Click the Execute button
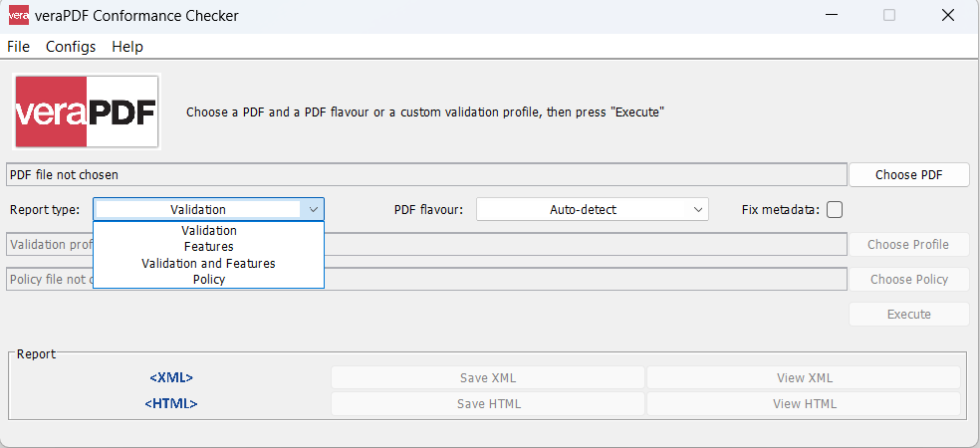The image size is (980, 448). tap(908, 315)
